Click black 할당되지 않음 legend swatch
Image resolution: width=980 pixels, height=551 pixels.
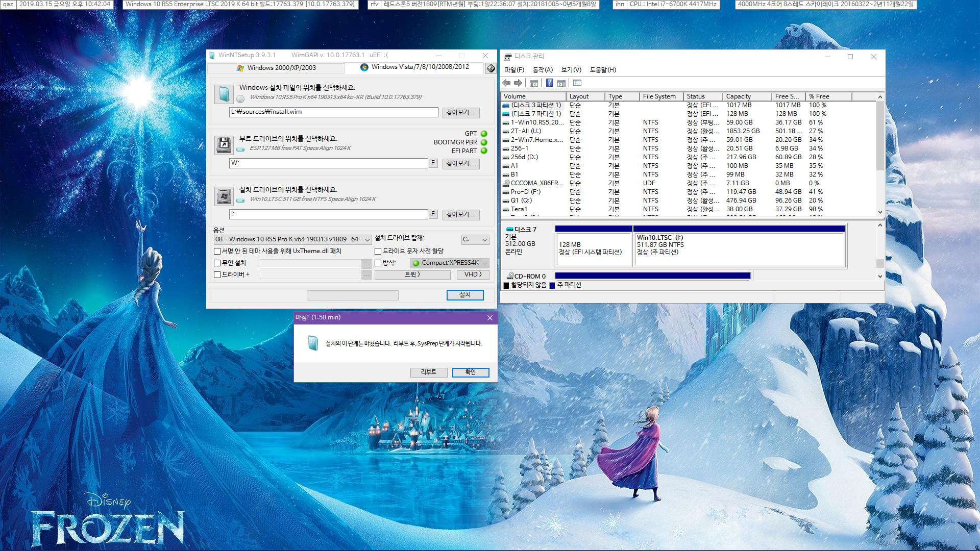click(x=506, y=285)
